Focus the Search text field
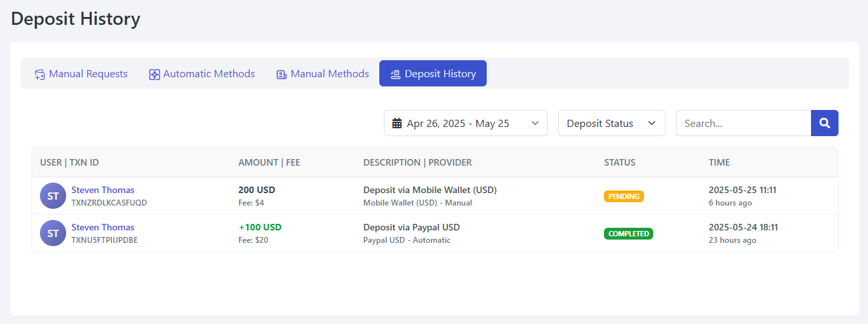Viewport: 868px width, 324px height. (743, 123)
